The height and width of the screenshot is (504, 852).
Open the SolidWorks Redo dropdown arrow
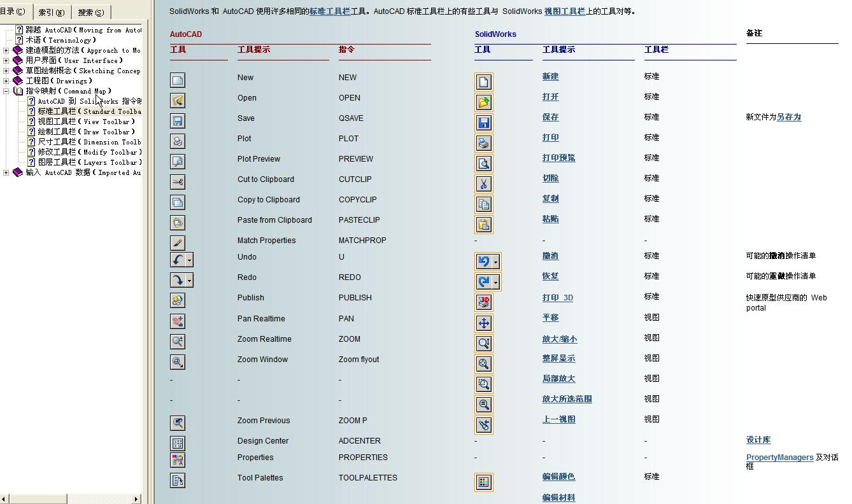[x=496, y=282]
